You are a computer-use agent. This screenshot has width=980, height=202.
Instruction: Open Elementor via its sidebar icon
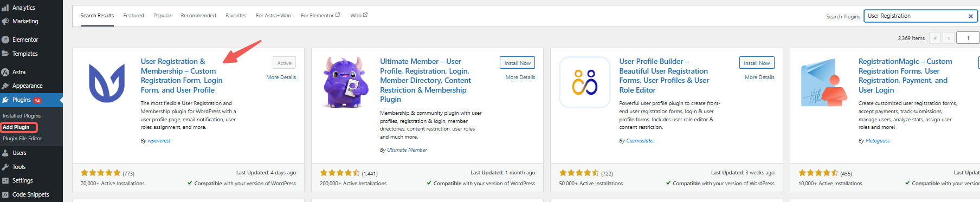pyautogui.click(x=5, y=40)
